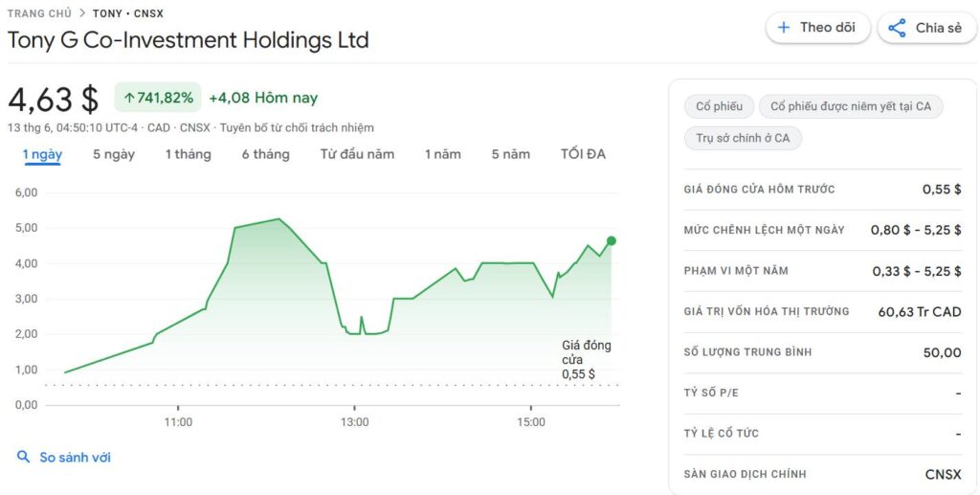Click the green up arrow in percent badge
Screen dimensions: 980x495
pos(129,98)
